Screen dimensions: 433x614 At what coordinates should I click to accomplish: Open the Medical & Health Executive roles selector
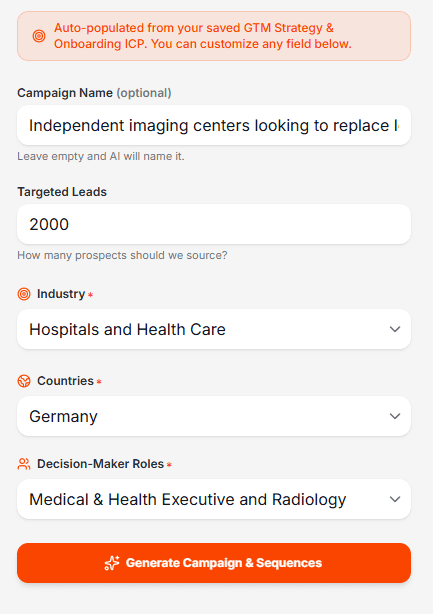214,499
